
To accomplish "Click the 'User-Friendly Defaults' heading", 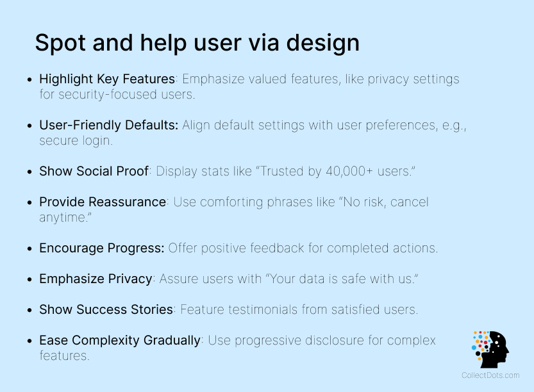I will (x=108, y=125).
